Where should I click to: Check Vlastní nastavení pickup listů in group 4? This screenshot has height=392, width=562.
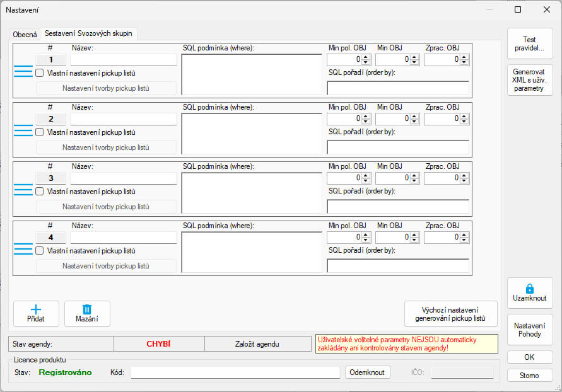40,250
